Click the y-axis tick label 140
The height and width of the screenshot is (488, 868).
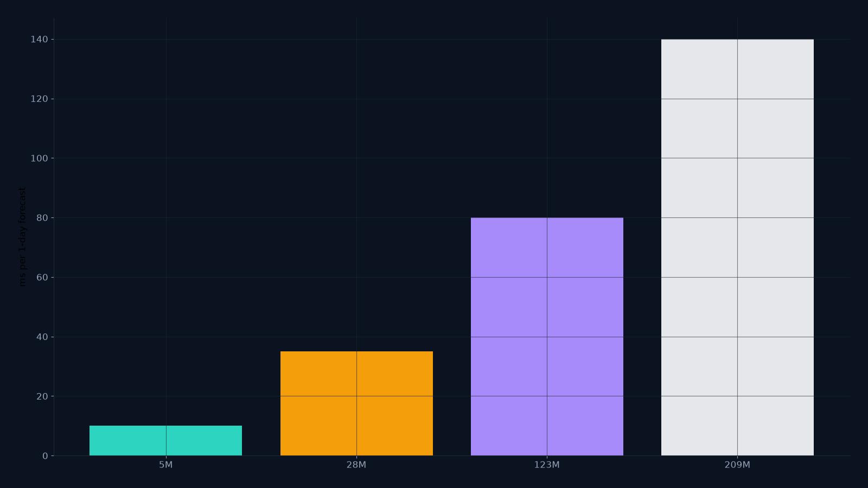(x=40, y=39)
